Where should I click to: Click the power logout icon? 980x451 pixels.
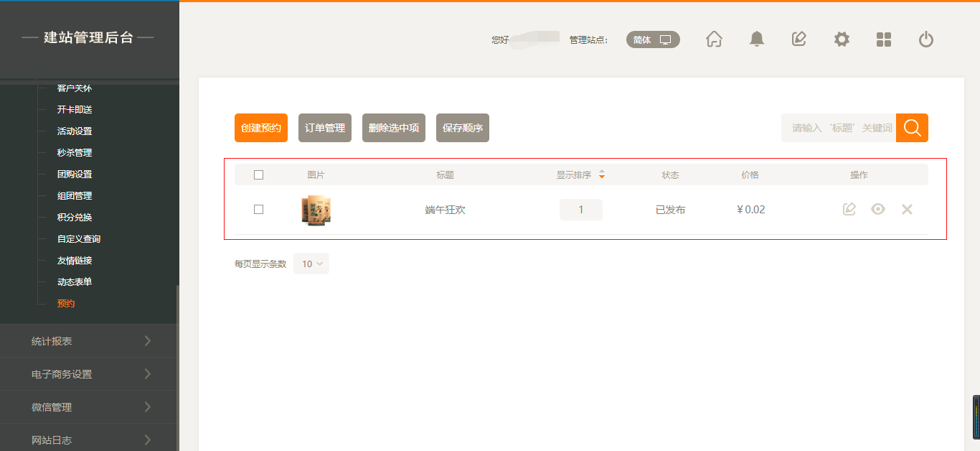[x=926, y=39]
